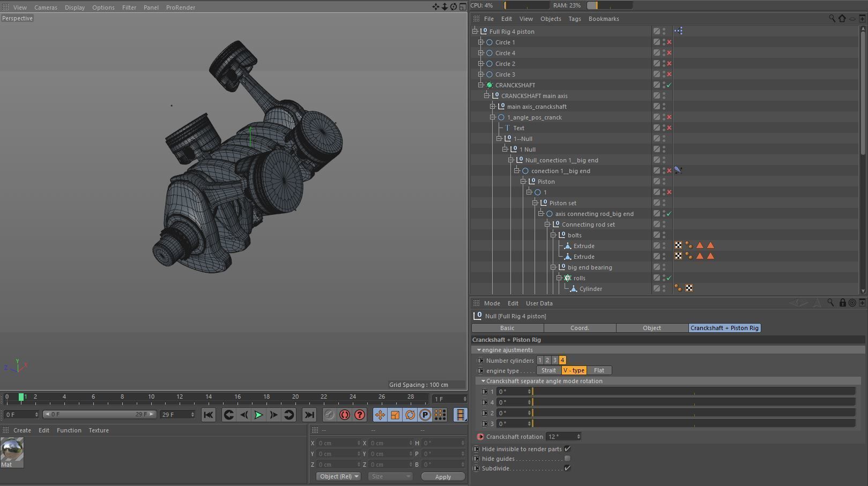Screen dimensions: 868x486
Task: Toggle Hide invisible to render parts checkbox
Action: click(x=567, y=449)
